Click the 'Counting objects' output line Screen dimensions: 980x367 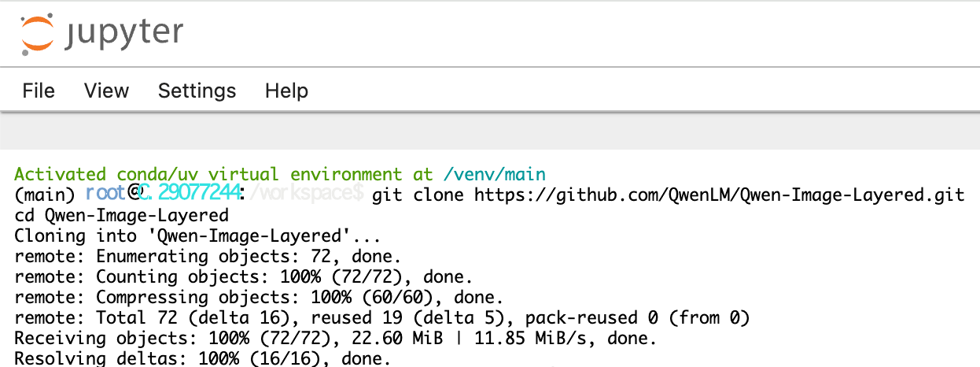[x=244, y=276]
